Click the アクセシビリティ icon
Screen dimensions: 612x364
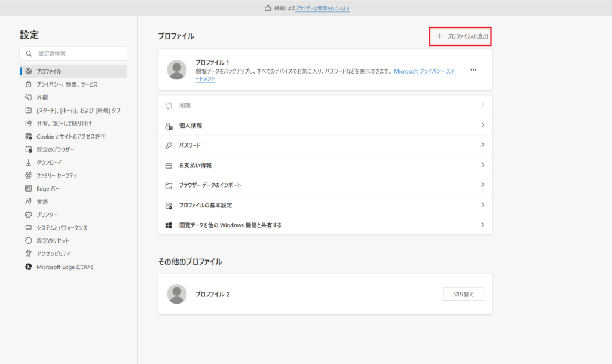(x=29, y=253)
